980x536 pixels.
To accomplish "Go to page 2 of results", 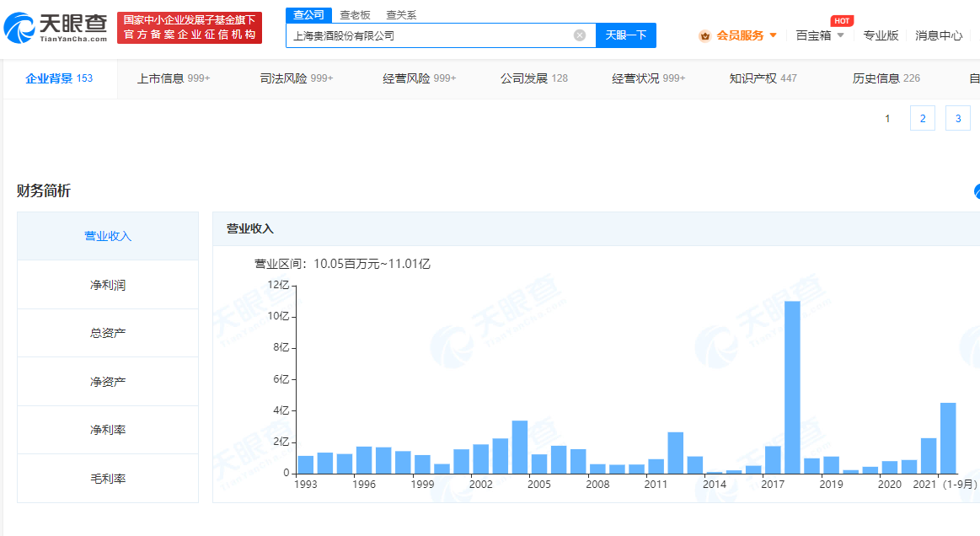I will click(x=923, y=119).
